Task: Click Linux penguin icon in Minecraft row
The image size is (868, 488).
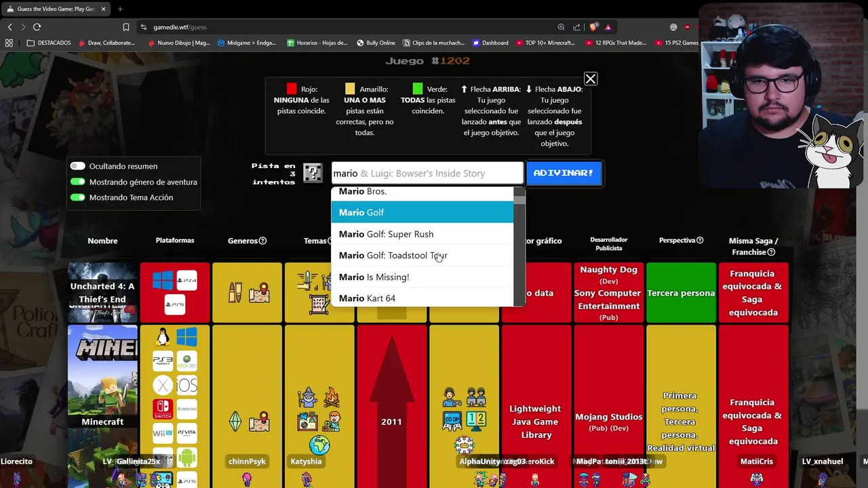Action: (x=163, y=337)
